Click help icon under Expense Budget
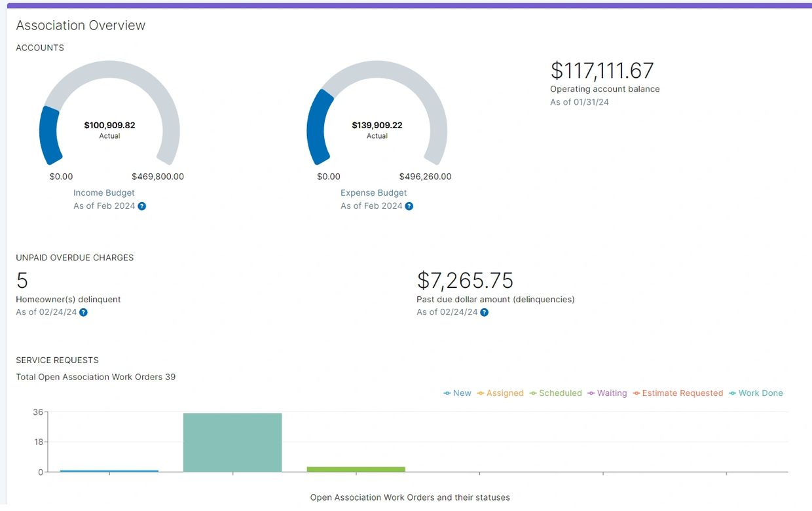This screenshot has height=511, width=812. 409,206
